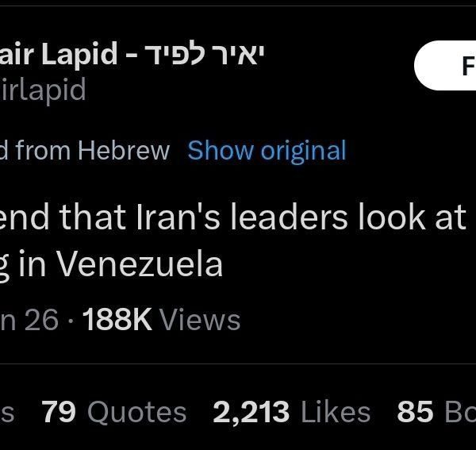This screenshot has width=476, height=450.
Task: Click the tweet line mentioning Iran's leaders
Action: click(238, 218)
